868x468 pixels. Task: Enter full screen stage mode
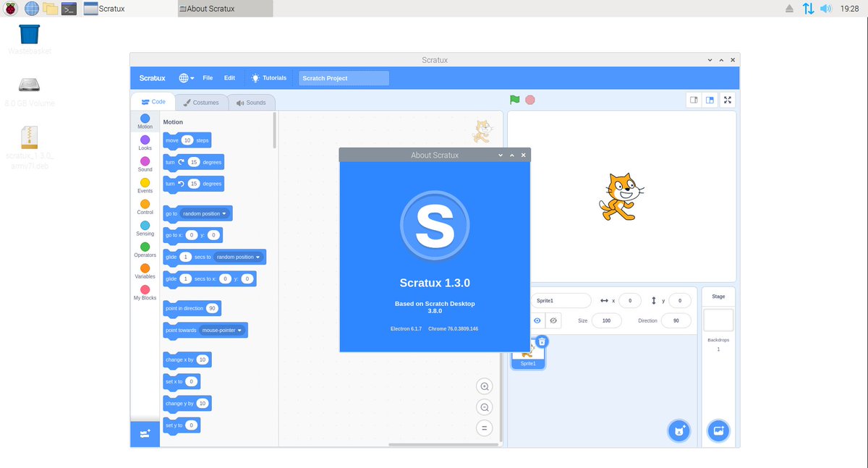pos(728,101)
